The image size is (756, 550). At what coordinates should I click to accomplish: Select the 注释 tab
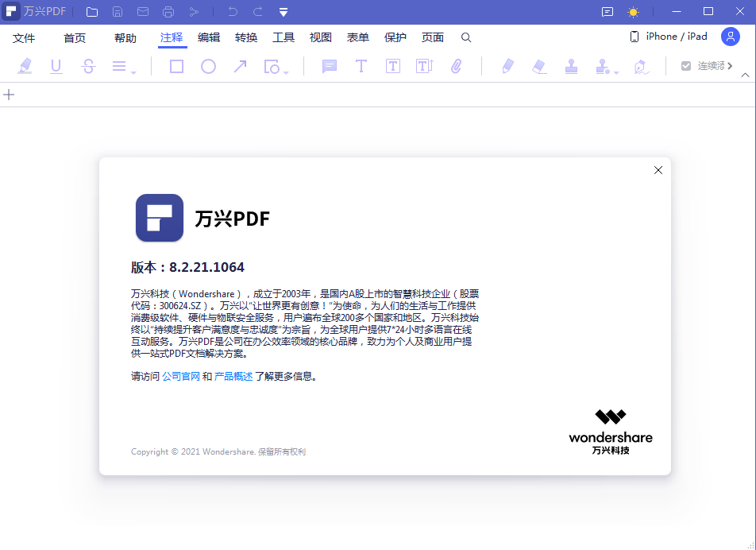[172, 37]
